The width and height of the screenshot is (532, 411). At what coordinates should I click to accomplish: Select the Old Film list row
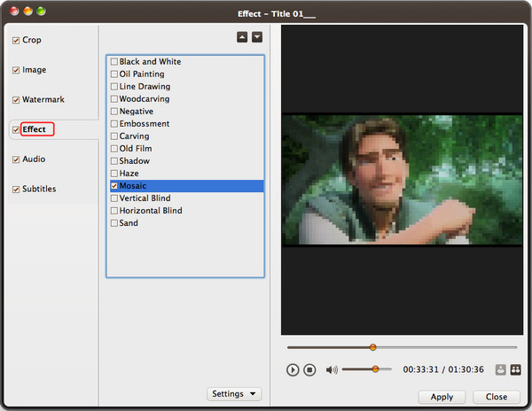click(x=186, y=149)
